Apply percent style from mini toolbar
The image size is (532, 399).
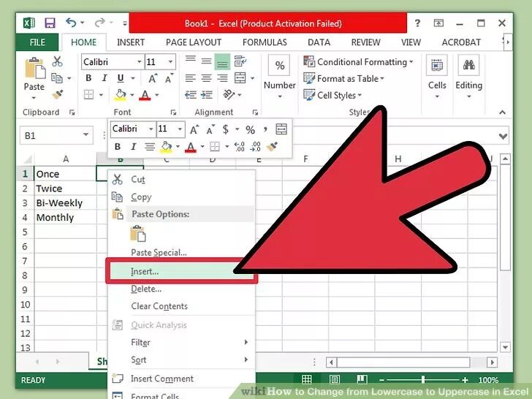(x=251, y=129)
